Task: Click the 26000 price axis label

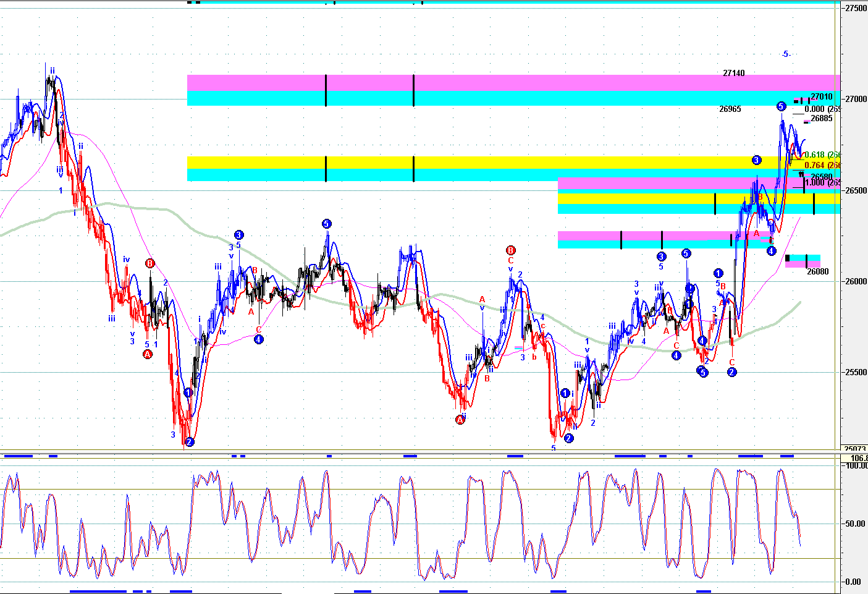Action: pyautogui.click(x=857, y=281)
